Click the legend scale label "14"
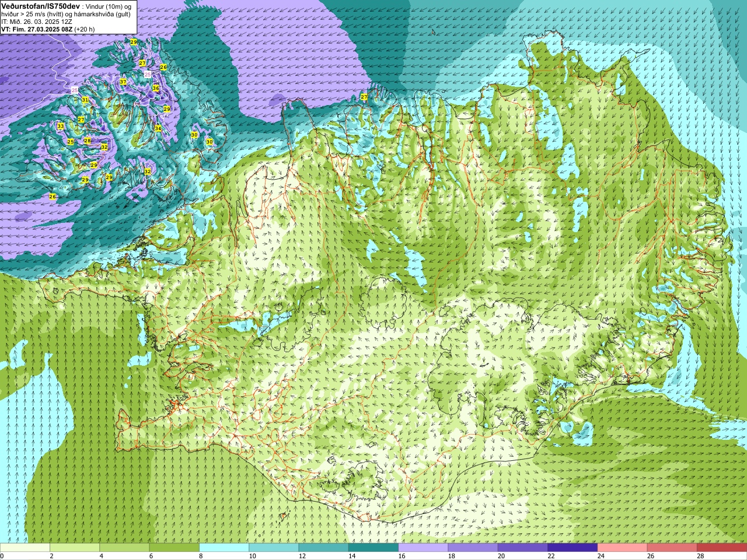 352,556
